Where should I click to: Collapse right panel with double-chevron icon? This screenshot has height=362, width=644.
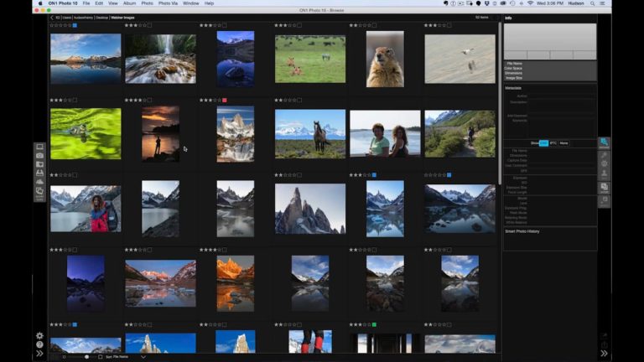604,354
